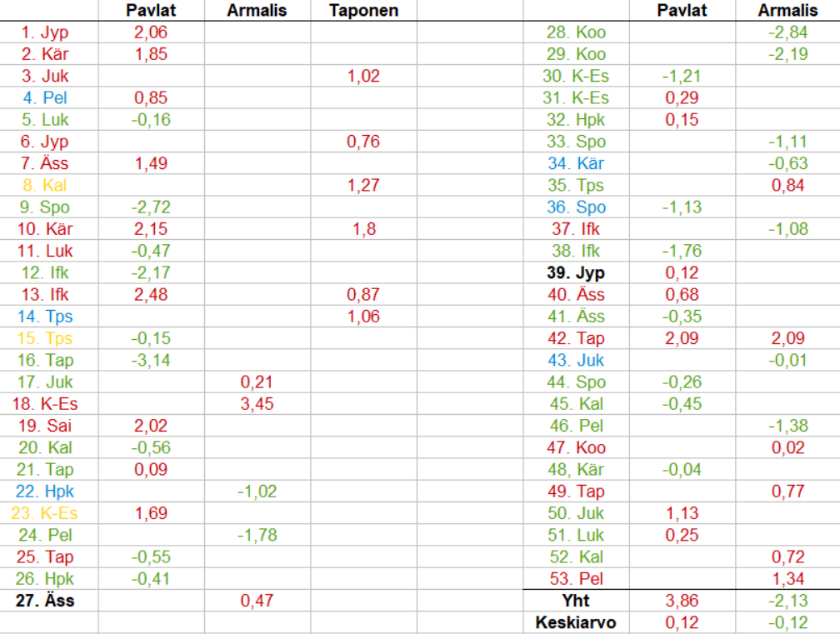Select value 1,8 in 10. Kär row

[363, 229]
